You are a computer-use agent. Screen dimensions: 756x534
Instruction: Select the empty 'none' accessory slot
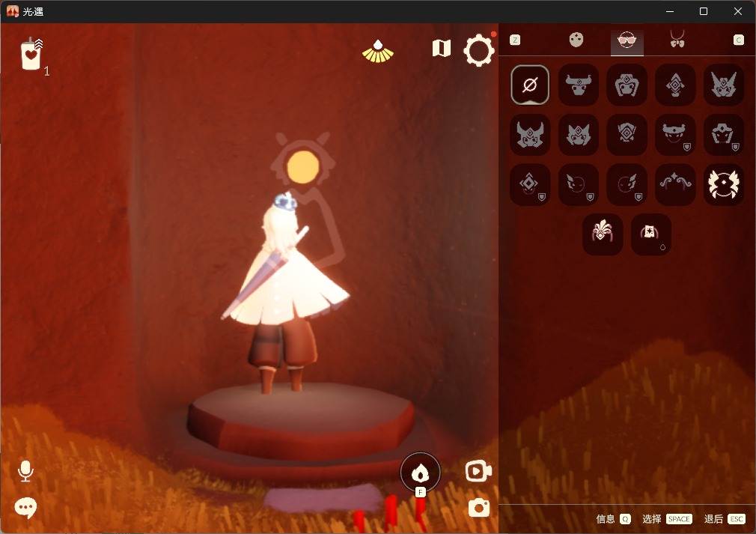(530, 85)
